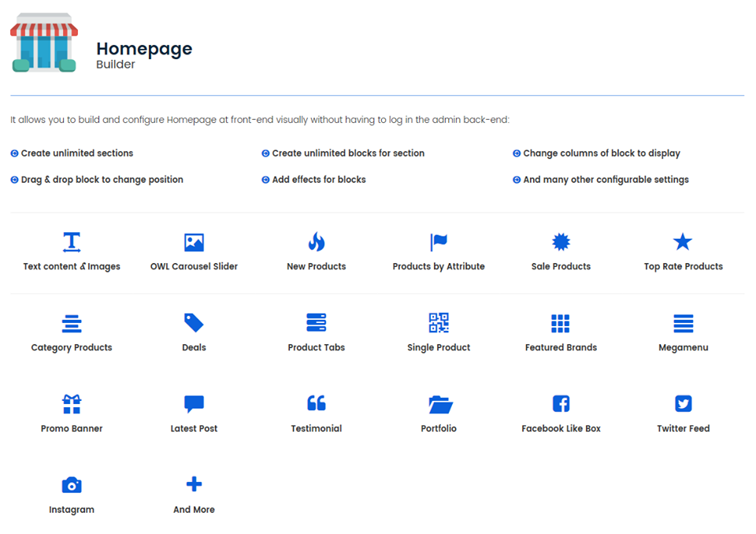Click the Sale Products label
The height and width of the screenshot is (534, 756).
coord(561,266)
